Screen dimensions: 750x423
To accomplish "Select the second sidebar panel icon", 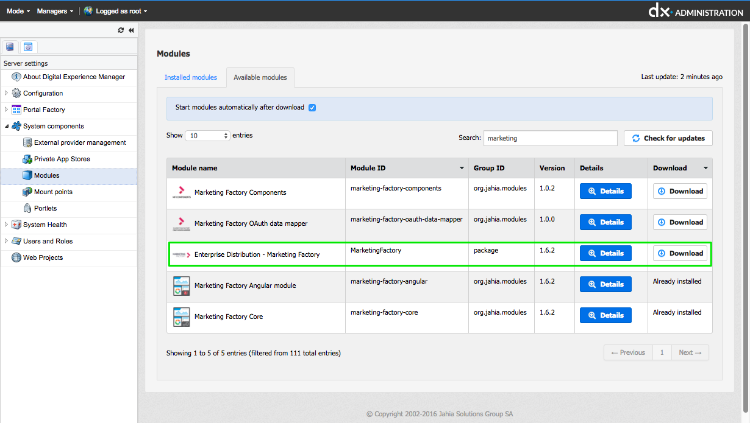I will [28, 46].
